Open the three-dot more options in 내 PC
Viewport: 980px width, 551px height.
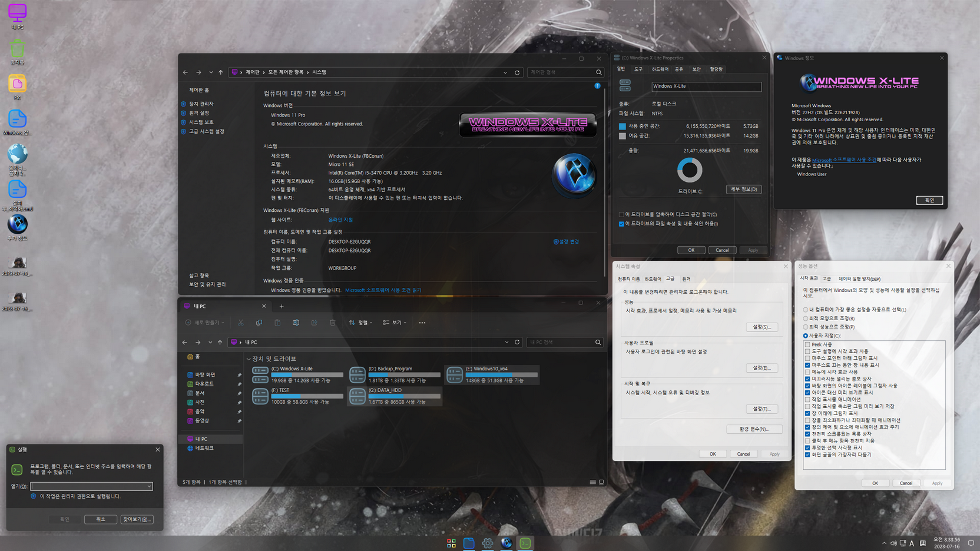coord(422,323)
